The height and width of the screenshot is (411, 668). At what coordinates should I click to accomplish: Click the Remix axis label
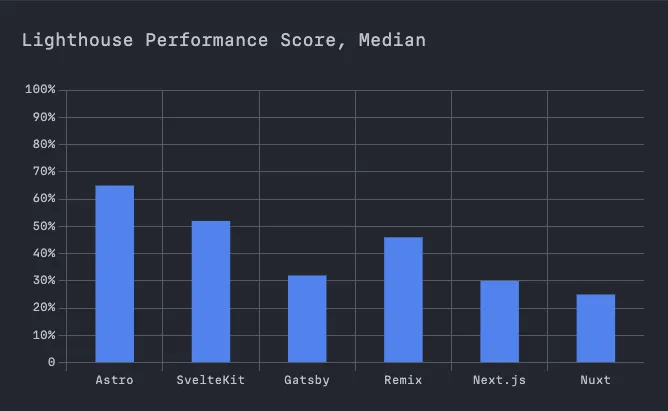403,380
